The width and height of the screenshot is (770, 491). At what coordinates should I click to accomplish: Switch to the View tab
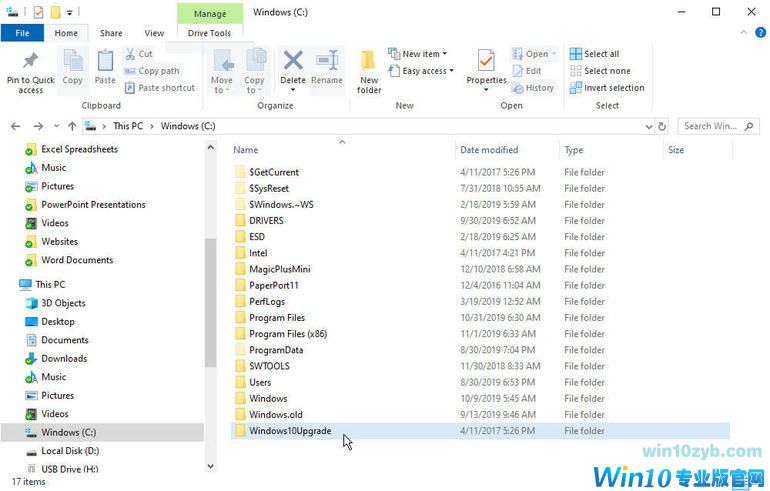154,33
